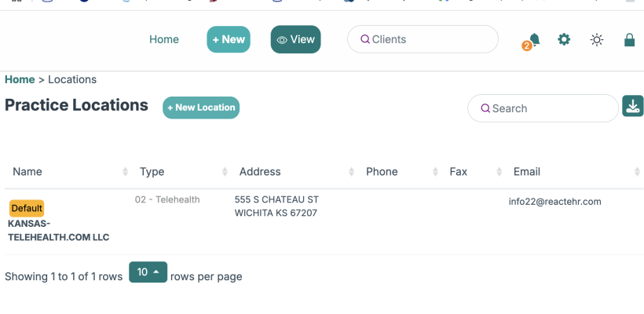
Task: Click the download export icon
Action: click(632, 106)
